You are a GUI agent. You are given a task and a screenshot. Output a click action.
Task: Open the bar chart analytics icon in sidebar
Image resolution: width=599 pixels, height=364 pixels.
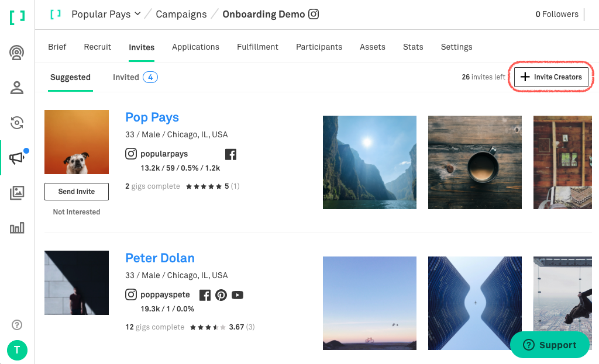point(16,228)
